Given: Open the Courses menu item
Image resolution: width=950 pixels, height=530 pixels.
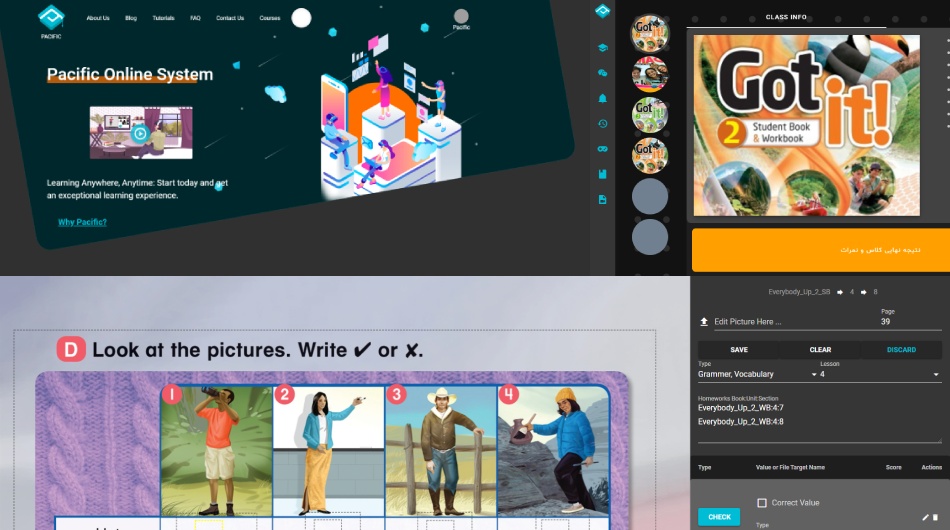Looking at the screenshot, I should pos(270,18).
